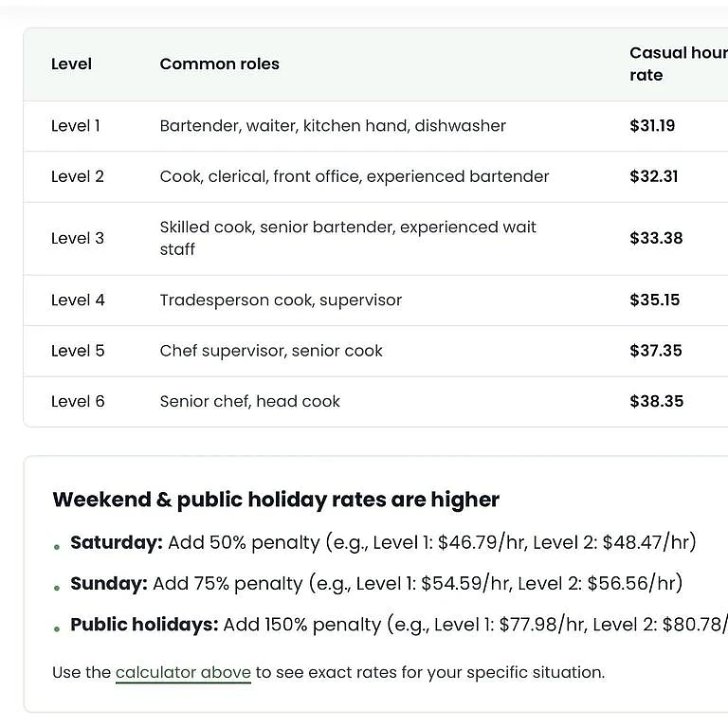Image resolution: width=728 pixels, height=728 pixels.
Task: Click the $35.15 casual rate value
Action: 655,300
